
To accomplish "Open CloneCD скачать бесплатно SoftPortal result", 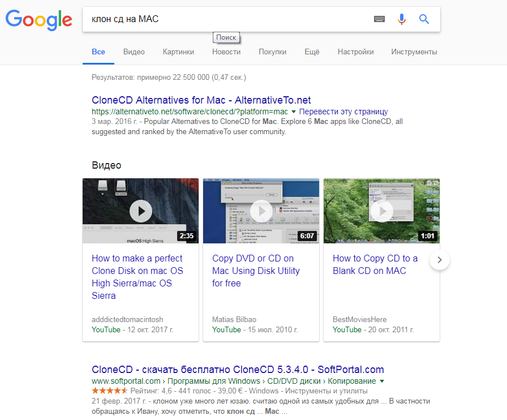I will 238,370.
